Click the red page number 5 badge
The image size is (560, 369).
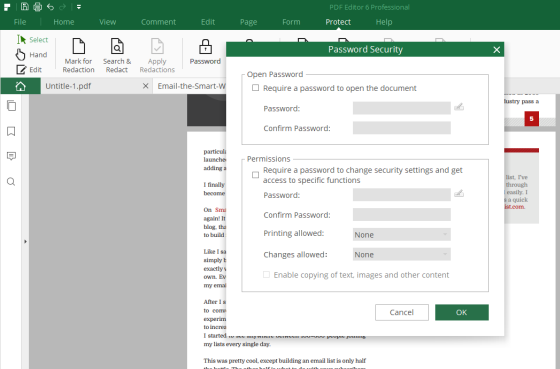pos(531,119)
